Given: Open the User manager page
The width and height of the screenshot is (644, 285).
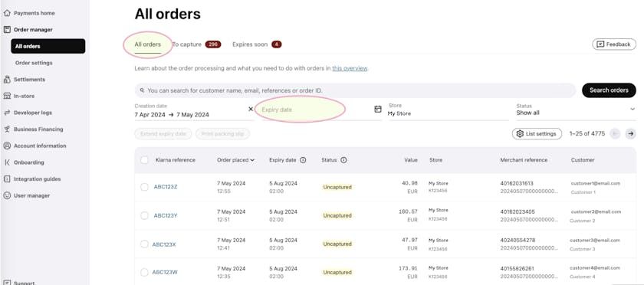Looking at the screenshot, I should click(x=27, y=195).
